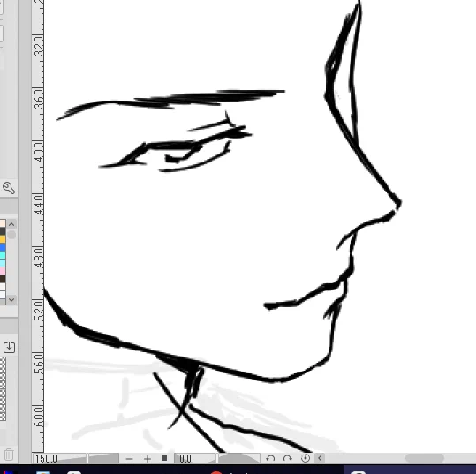Select the dark brown color swatch
The width and height of the screenshot is (476, 474).
[x=3, y=279]
